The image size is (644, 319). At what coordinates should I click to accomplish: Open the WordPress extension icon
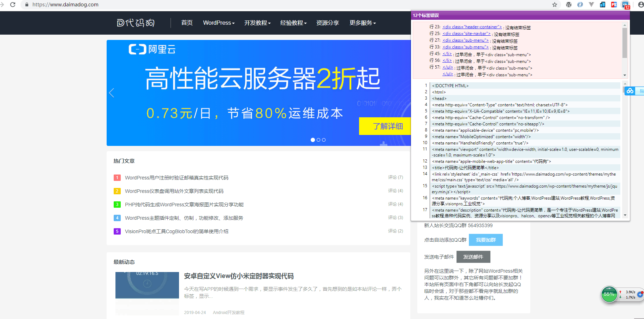tap(569, 5)
